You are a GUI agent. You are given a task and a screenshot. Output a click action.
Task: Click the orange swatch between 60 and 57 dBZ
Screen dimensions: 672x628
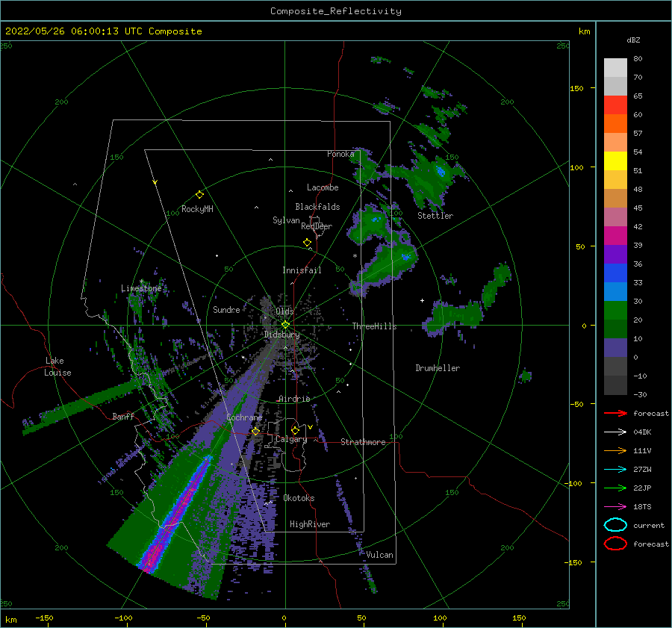(x=615, y=124)
